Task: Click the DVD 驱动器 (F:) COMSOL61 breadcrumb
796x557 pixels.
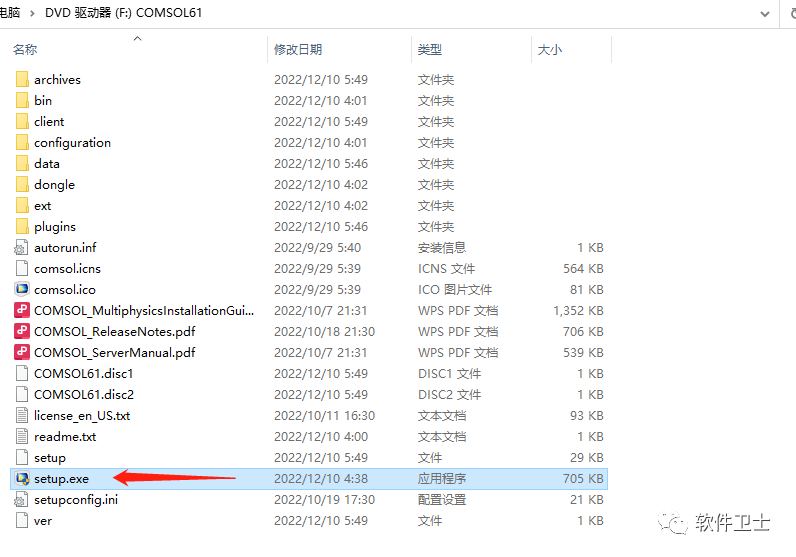Action: [123, 13]
